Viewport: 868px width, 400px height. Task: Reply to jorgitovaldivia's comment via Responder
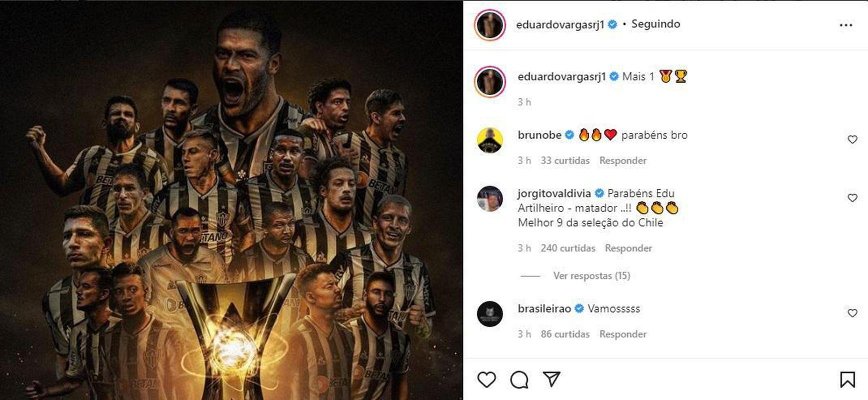(x=628, y=248)
